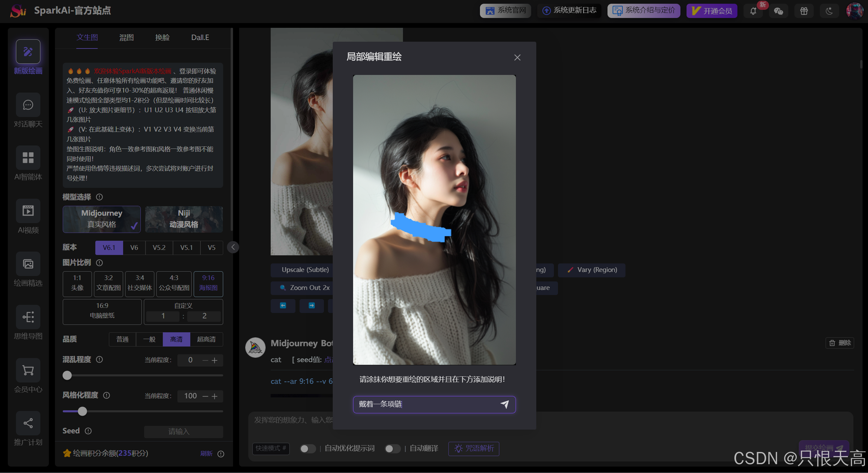Select version V6.1
The width and height of the screenshot is (868, 473).
[x=109, y=248]
